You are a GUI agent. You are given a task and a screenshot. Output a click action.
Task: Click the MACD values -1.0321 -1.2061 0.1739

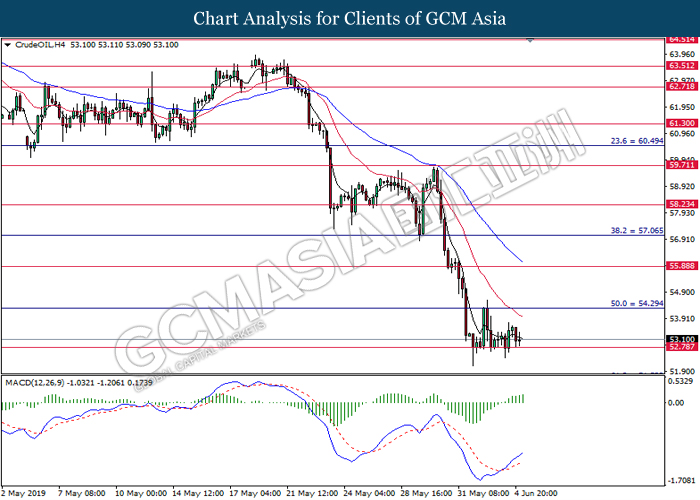coord(110,383)
